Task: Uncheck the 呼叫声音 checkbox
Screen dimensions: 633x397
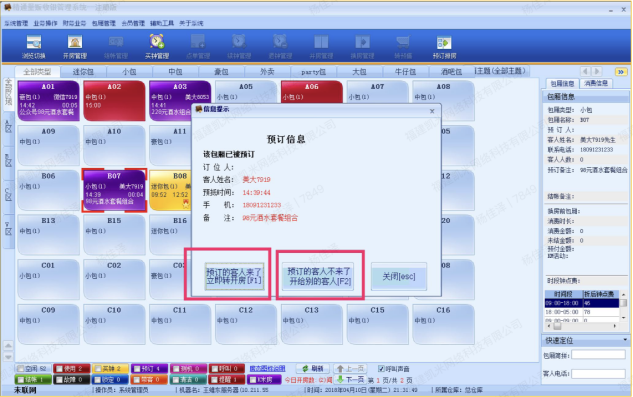Action: (381, 368)
